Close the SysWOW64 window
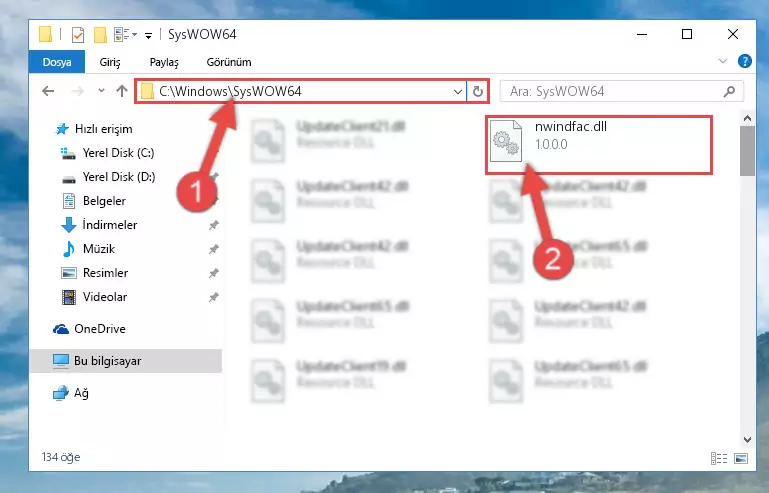 tap(733, 34)
